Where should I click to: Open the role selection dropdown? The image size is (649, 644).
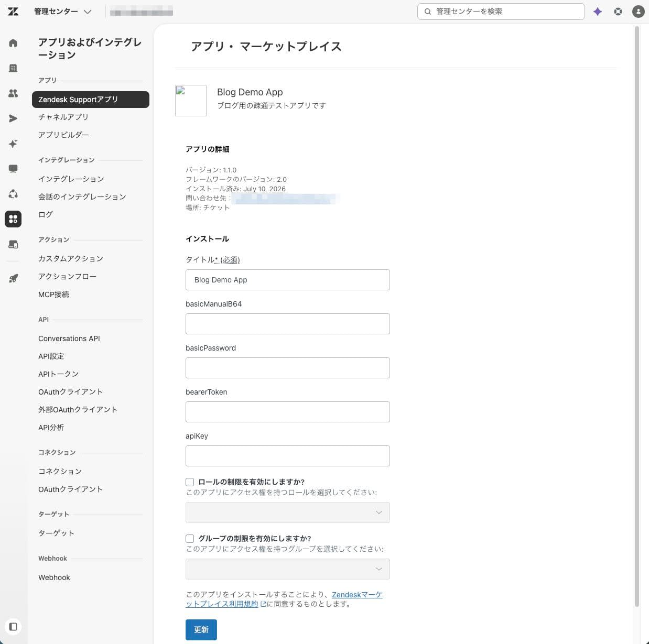(288, 512)
